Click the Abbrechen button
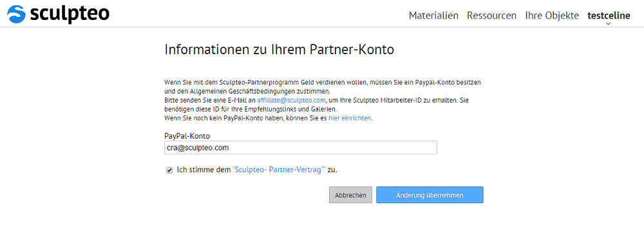This screenshot has height=249, width=644. 350,195
